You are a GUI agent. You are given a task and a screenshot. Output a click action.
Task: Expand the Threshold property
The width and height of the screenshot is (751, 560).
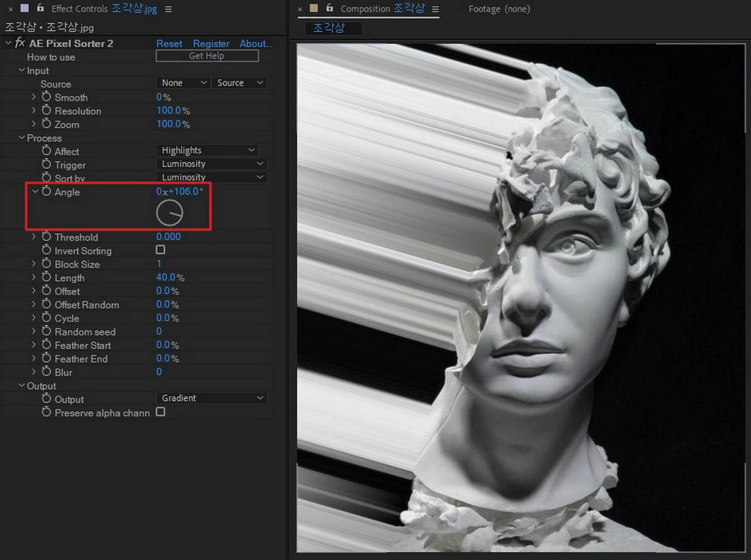click(x=34, y=237)
